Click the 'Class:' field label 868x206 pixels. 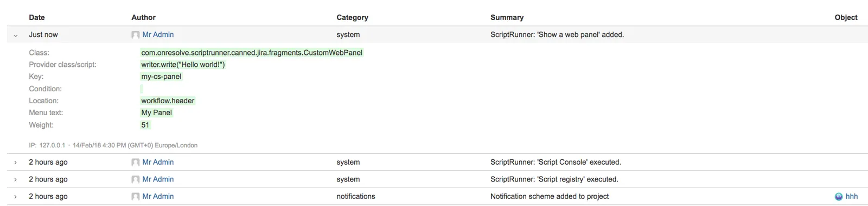(39, 53)
